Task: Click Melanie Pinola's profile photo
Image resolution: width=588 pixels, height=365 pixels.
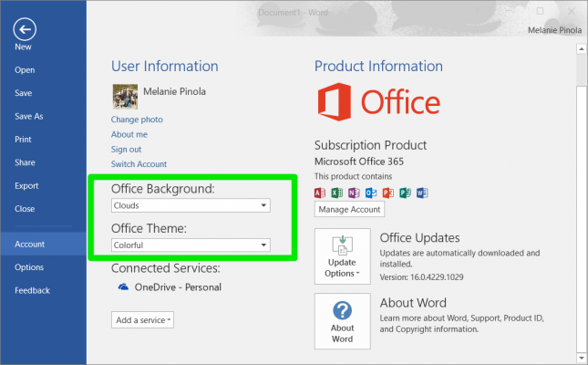Action: pos(125,97)
